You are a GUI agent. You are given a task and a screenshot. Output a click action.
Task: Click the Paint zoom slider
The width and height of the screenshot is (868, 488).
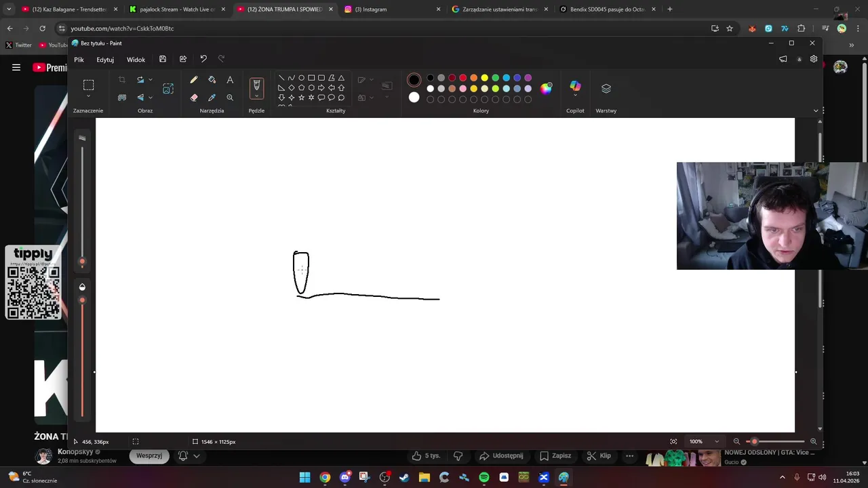coord(774,441)
